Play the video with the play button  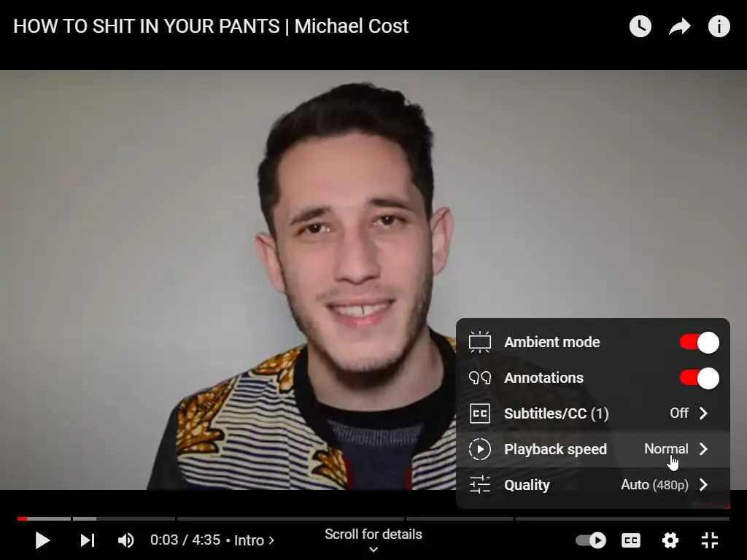click(42, 540)
